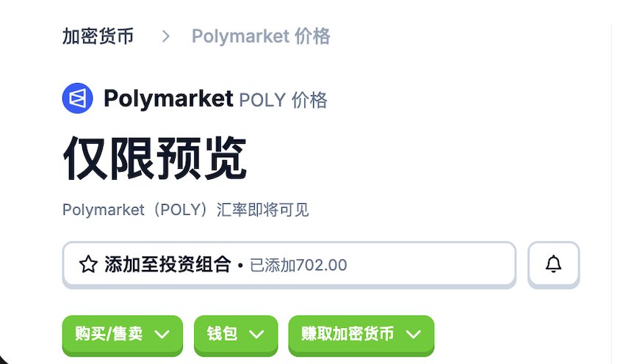Click the notification bell icon

(553, 264)
